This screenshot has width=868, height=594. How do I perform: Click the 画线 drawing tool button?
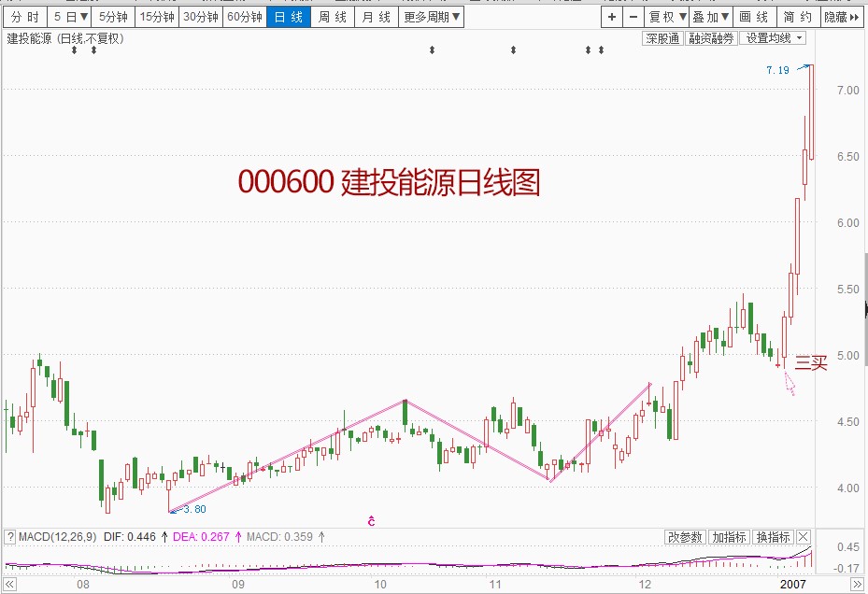point(753,17)
